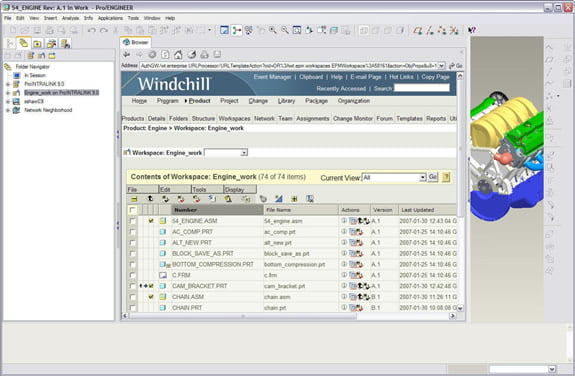Click the Zoom Out magnifier icon

285,30
